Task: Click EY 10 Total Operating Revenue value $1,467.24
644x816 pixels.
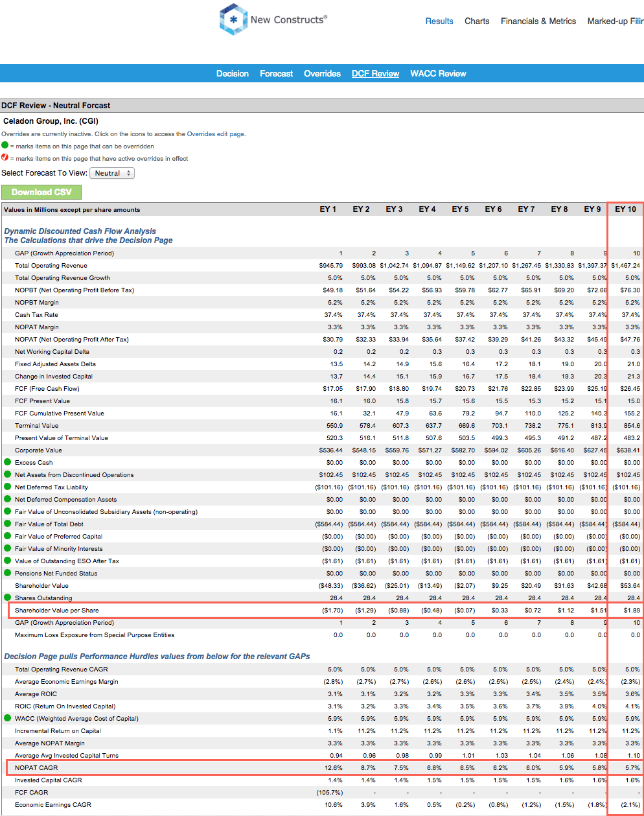Action: [x=625, y=266]
